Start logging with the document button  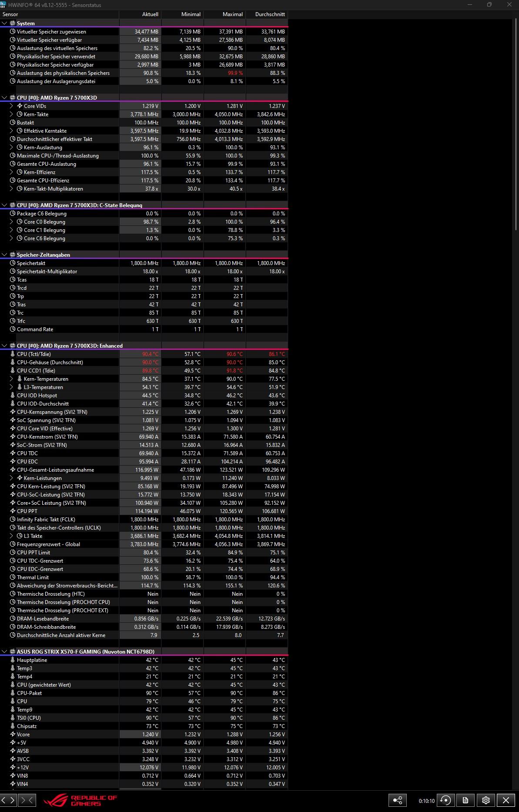(465, 800)
